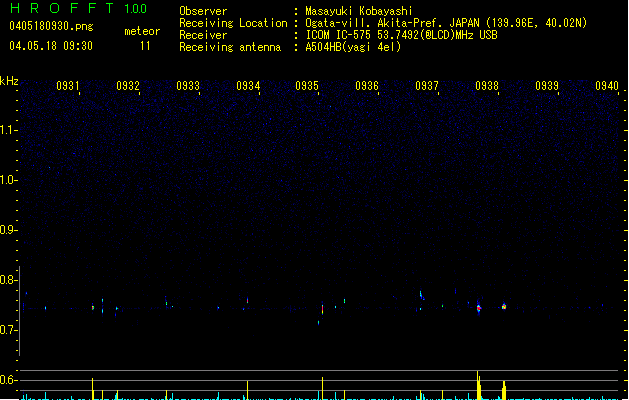Image resolution: width=629 pixels, height=400 pixels.
Task: Click the 0938 time axis marker
Action: pos(487,85)
